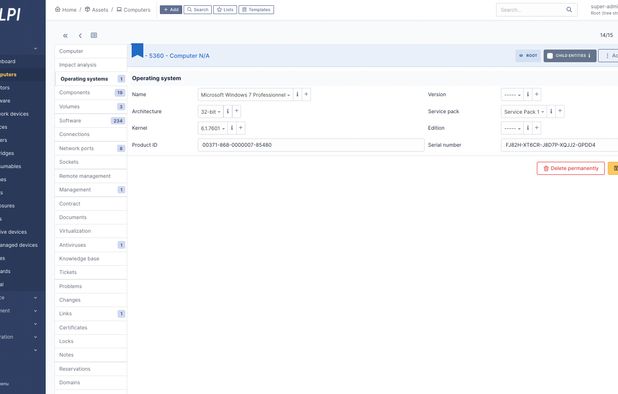Go to first record double-chevron icon
The width and height of the screenshot is (618, 394).
65,35
